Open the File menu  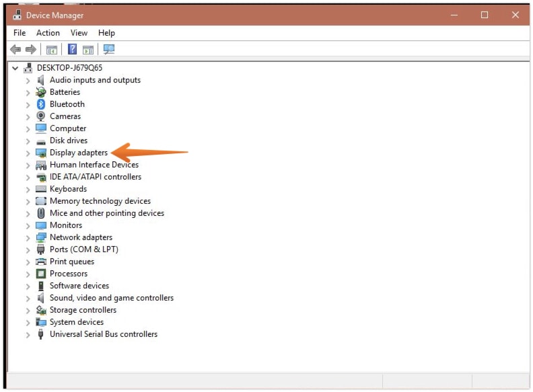20,33
